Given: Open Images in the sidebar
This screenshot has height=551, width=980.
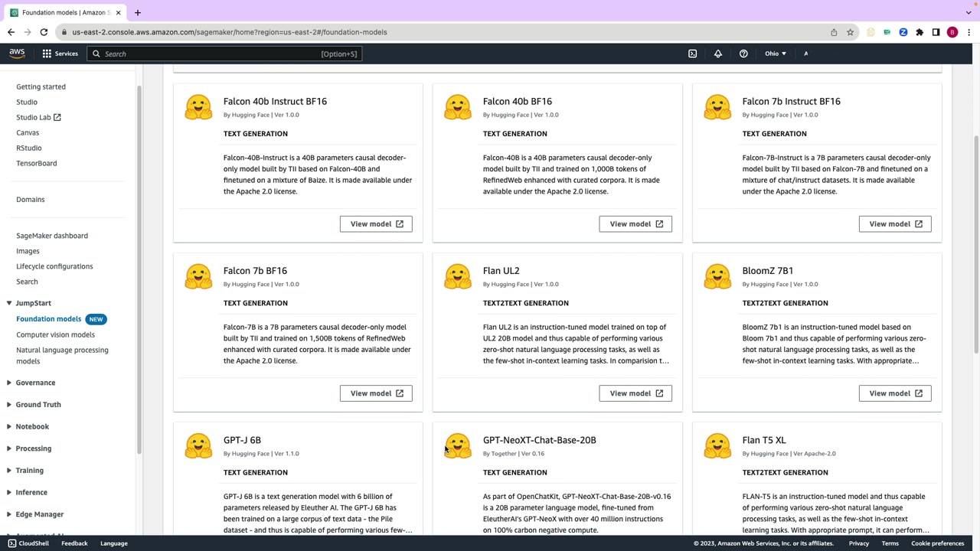Looking at the screenshot, I should (x=28, y=251).
